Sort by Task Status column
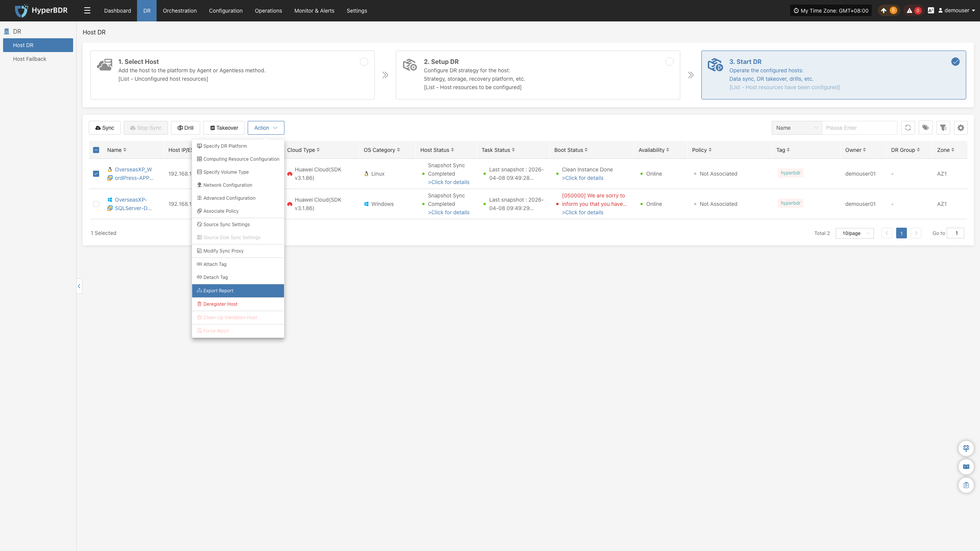980x551 pixels. point(513,150)
